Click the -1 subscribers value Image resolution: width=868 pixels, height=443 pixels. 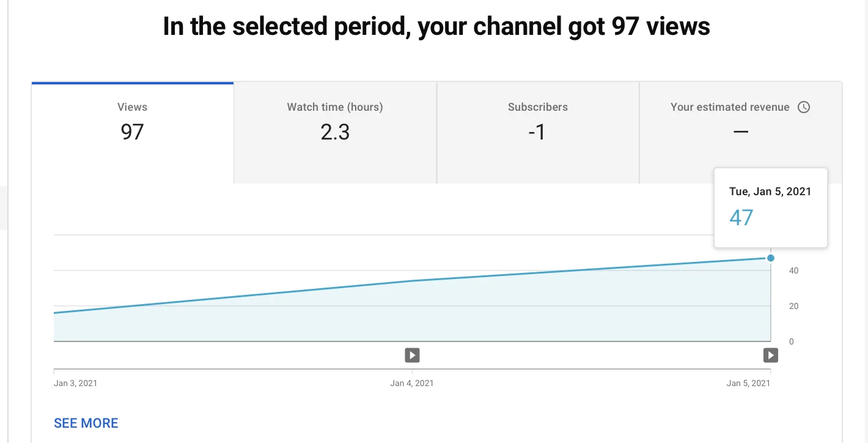click(537, 132)
